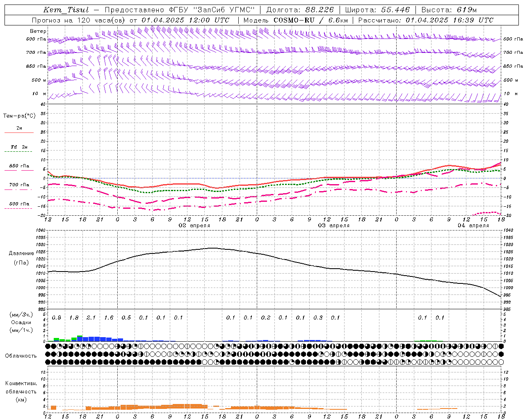Click the '04 апреля' date label
Viewport: 525px width, 420px height.
point(473,226)
